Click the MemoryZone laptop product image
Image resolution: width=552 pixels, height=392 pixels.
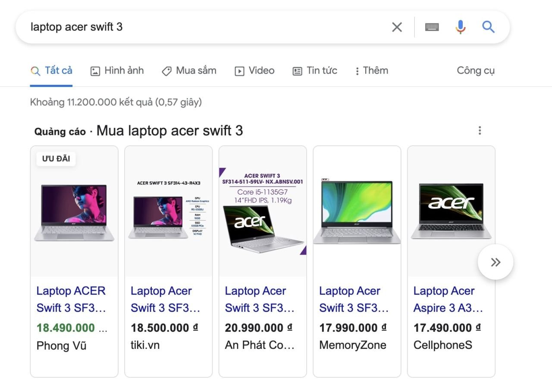pos(357,211)
